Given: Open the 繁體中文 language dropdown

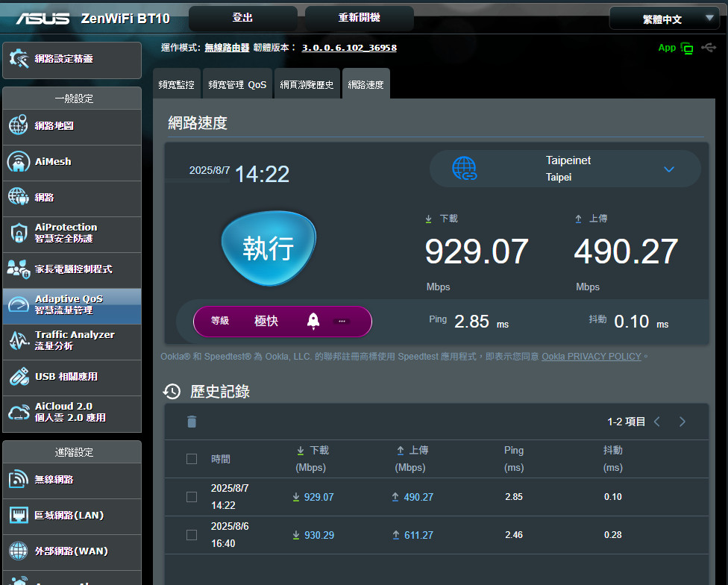Looking at the screenshot, I should coord(663,19).
